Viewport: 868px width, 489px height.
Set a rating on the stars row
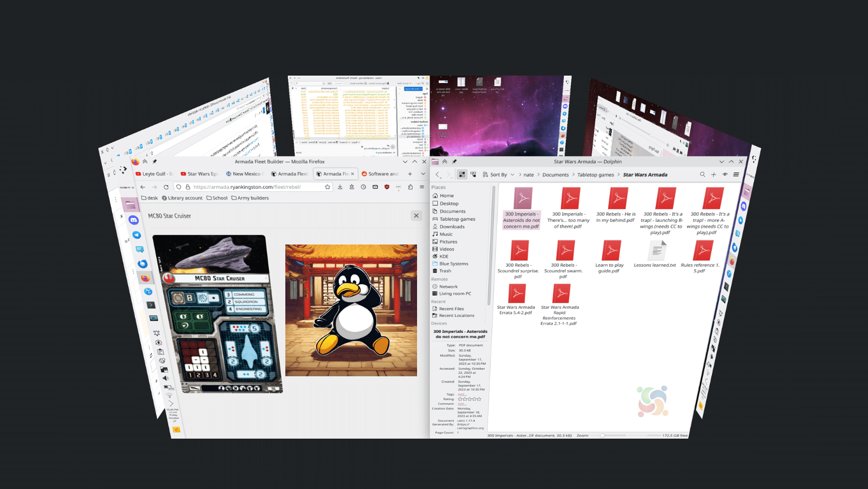click(x=469, y=399)
